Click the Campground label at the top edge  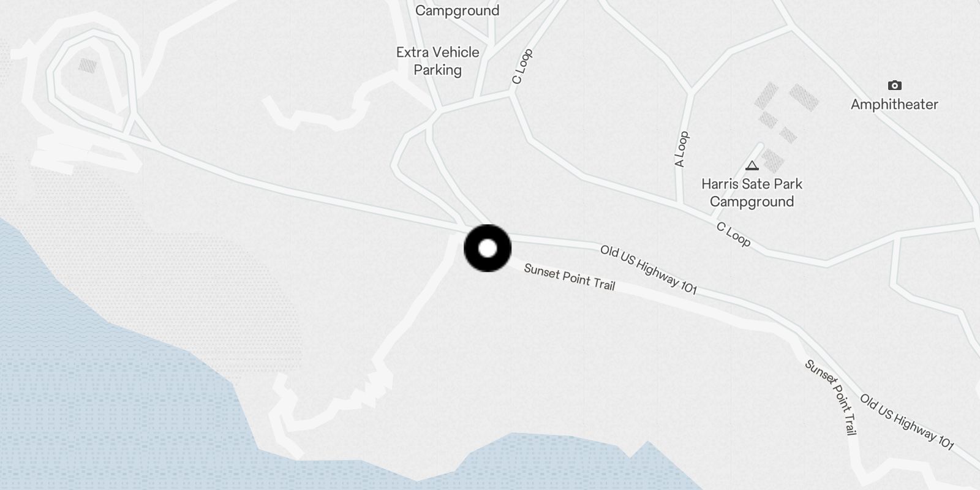point(457,10)
